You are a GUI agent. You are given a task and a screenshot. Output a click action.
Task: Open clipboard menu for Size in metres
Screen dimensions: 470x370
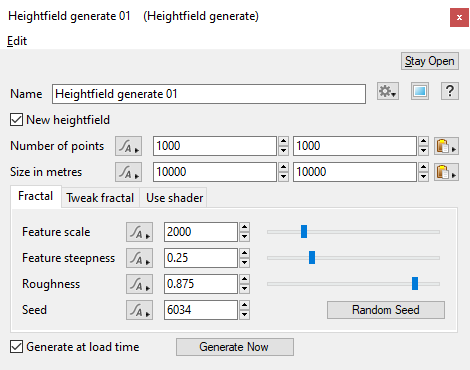446,172
